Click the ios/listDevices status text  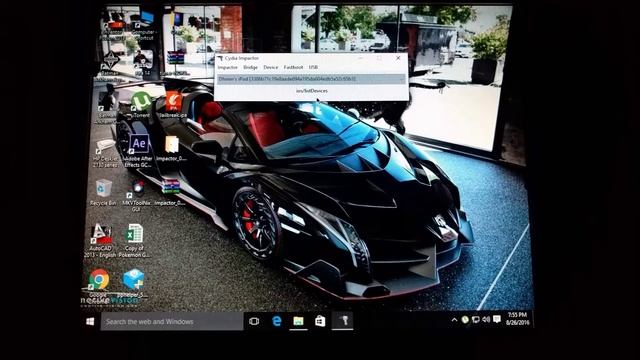pyautogui.click(x=312, y=91)
